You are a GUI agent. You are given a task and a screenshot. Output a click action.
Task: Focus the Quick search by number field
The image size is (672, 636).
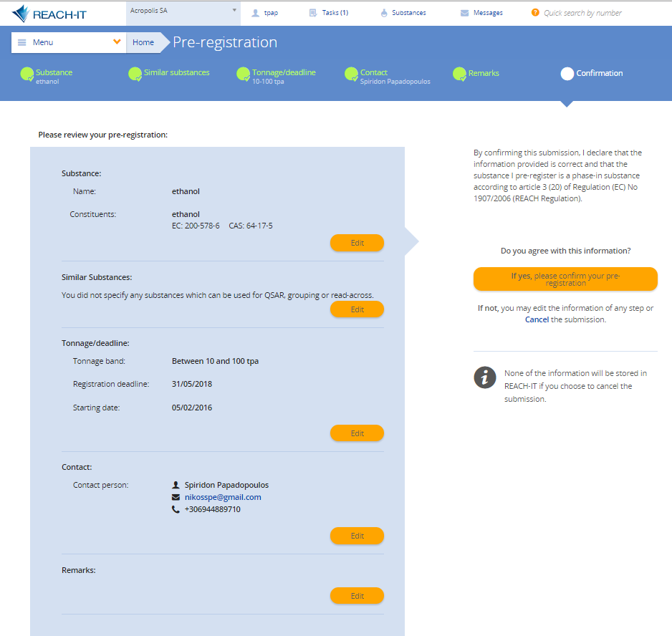tap(582, 13)
